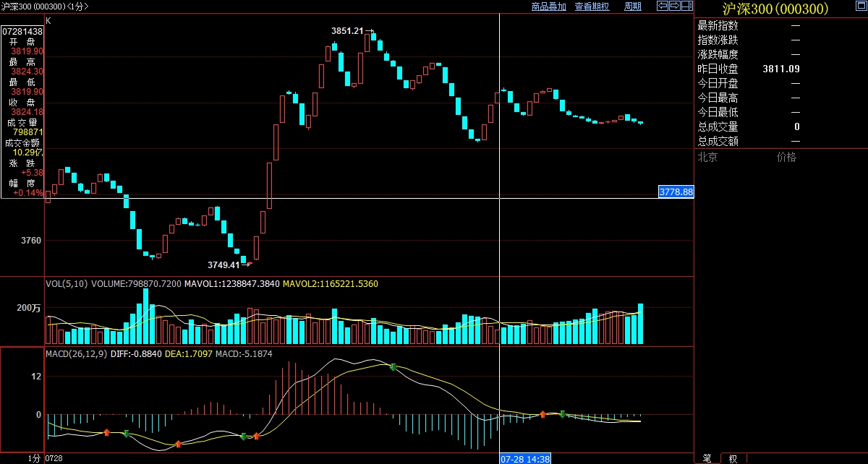Switch to the 权 tab
The image size is (868, 464).
(x=733, y=458)
